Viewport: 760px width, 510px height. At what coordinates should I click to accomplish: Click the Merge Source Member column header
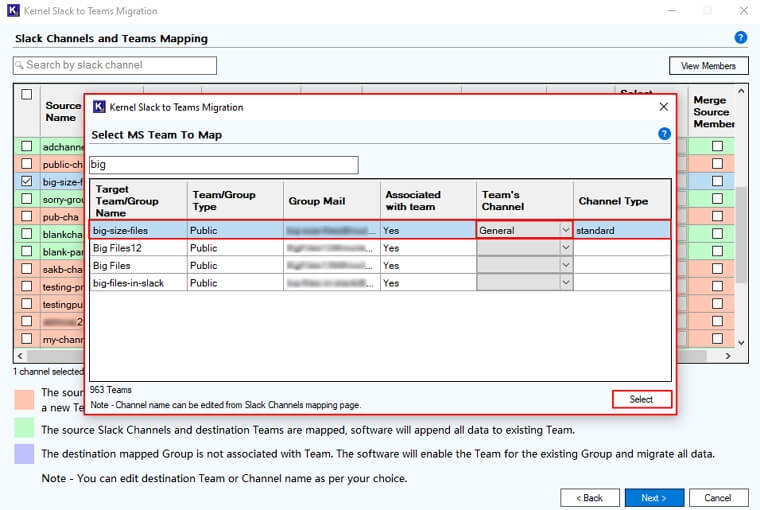point(712,112)
